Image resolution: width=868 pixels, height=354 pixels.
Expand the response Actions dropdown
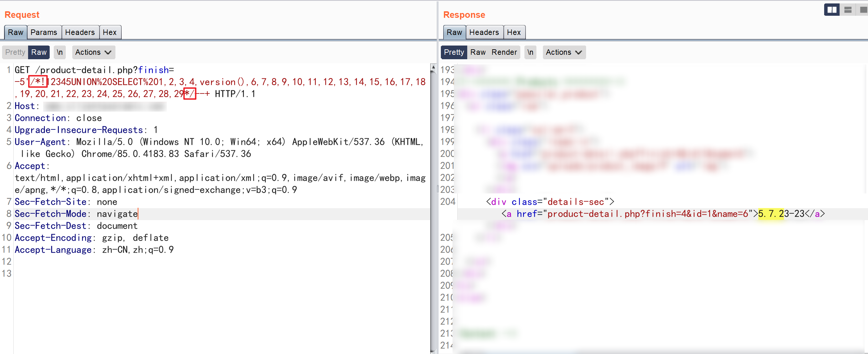point(564,52)
